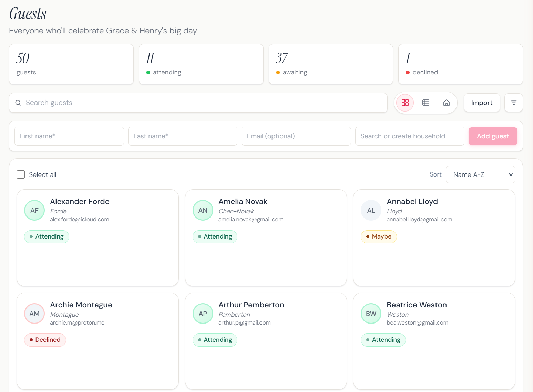533x392 pixels.
Task: Click the 37 awaiting stat card
Action: point(331,64)
